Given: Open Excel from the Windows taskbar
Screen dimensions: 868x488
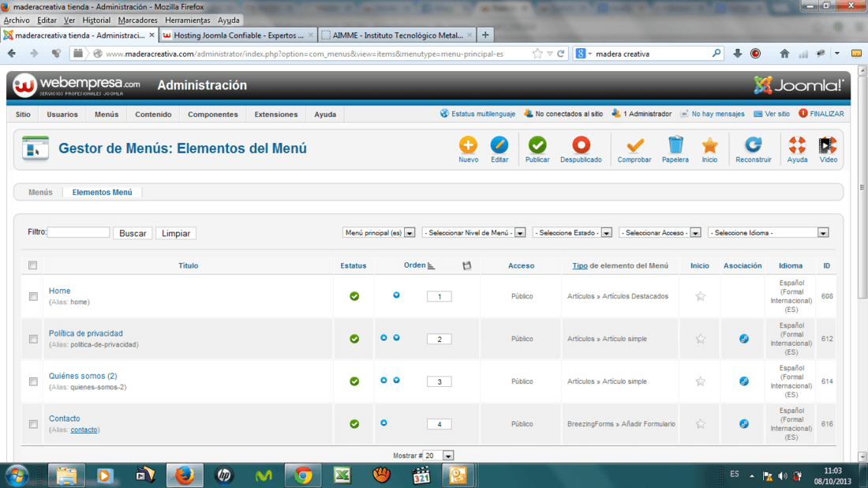Looking at the screenshot, I should [x=342, y=475].
